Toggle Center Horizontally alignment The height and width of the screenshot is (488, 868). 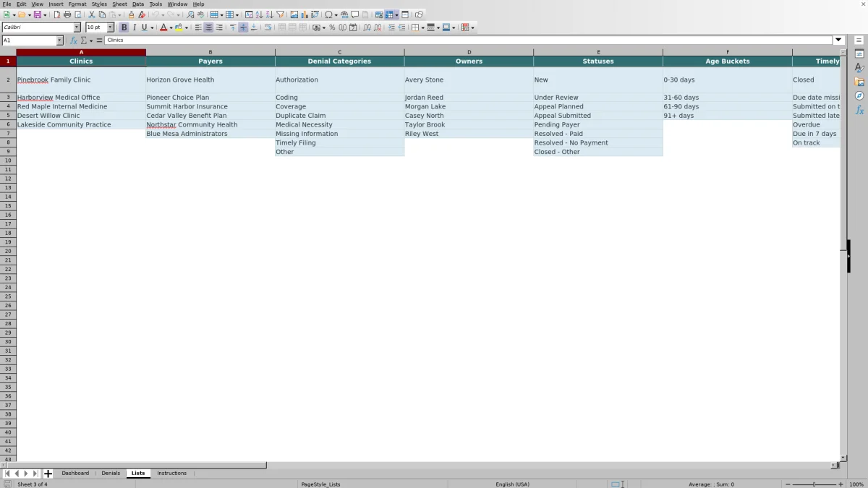click(x=208, y=27)
